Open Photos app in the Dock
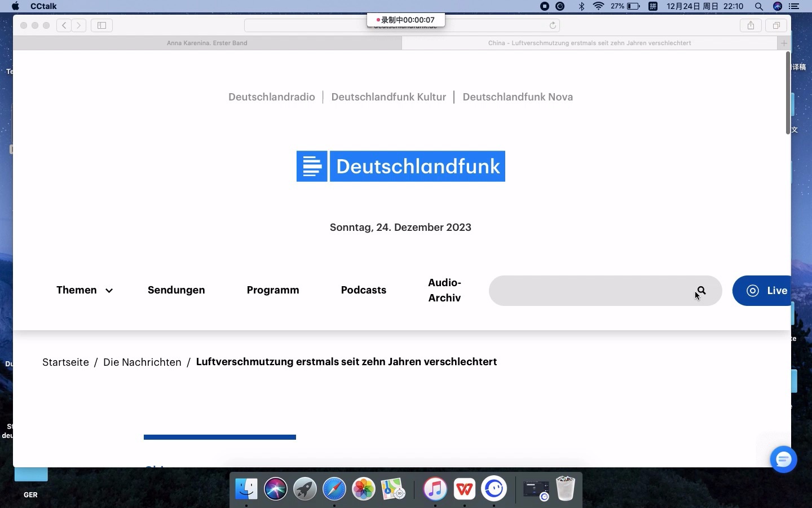 pos(364,489)
